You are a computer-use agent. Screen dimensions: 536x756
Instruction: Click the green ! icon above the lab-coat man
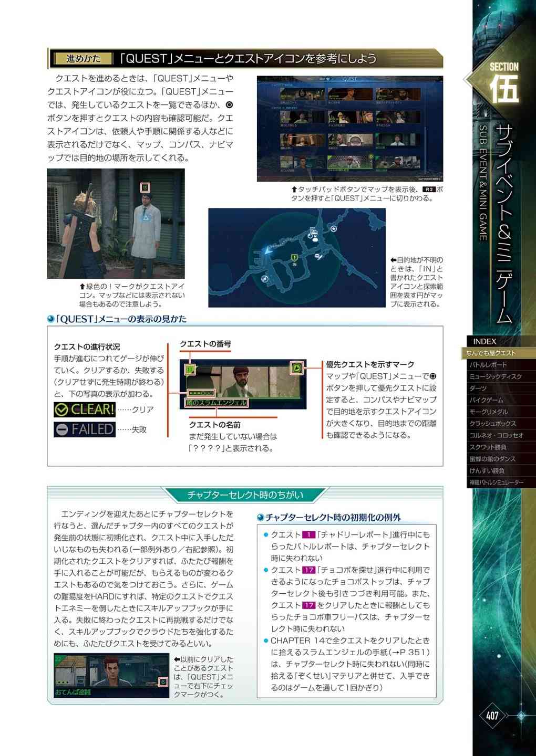pos(146,187)
